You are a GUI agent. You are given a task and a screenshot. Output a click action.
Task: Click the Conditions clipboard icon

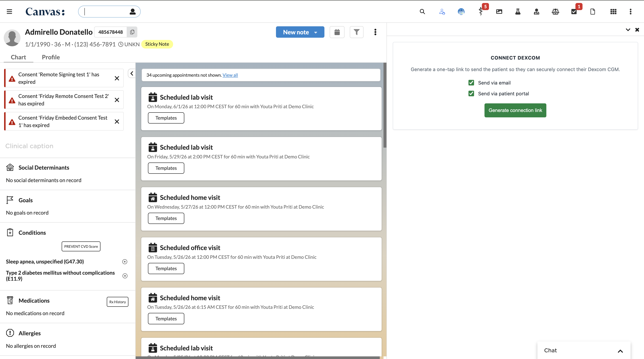click(10, 232)
